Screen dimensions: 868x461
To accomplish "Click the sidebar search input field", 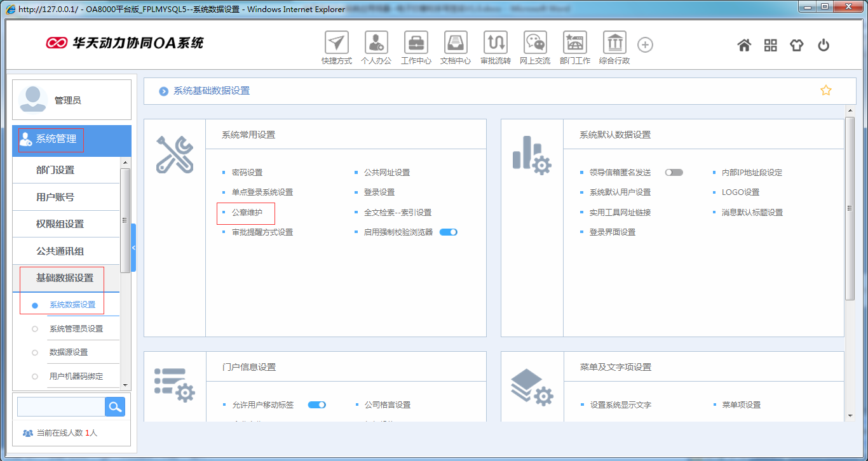I will click(61, 407).
